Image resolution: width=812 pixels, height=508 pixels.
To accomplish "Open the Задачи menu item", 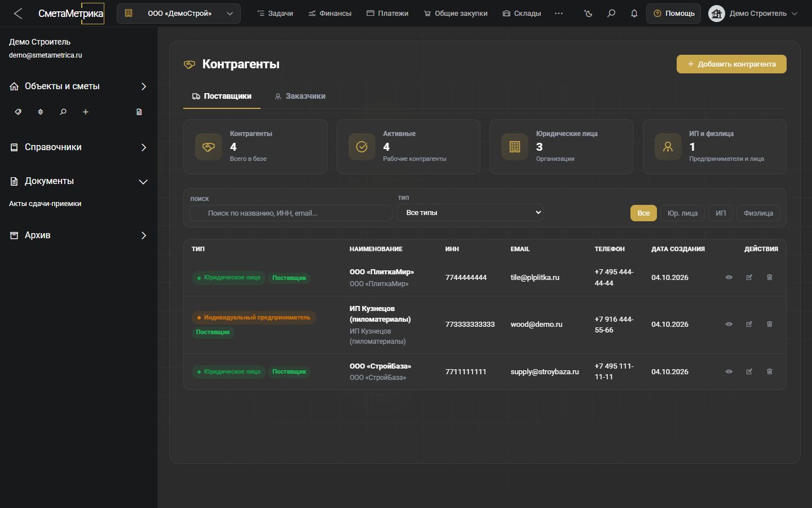I will pyautogui.click(x=275, y=14).
